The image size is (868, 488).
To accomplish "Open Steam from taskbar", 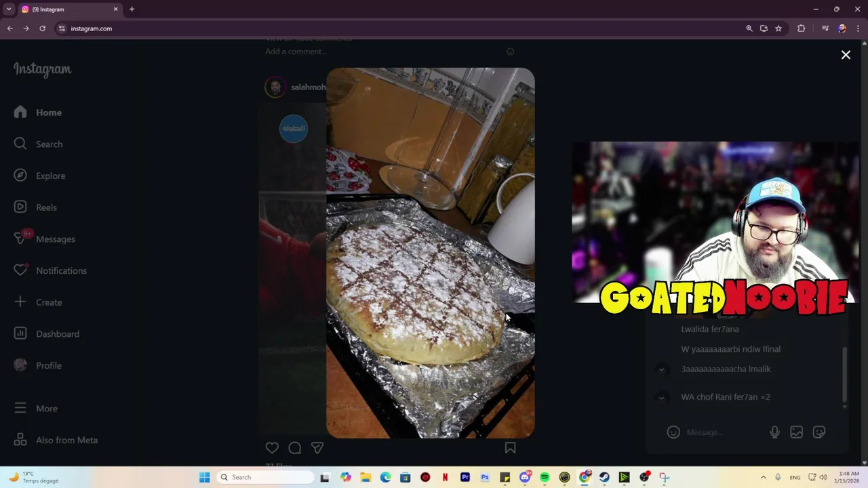I will pyautogui.click(x=604, y=477).
